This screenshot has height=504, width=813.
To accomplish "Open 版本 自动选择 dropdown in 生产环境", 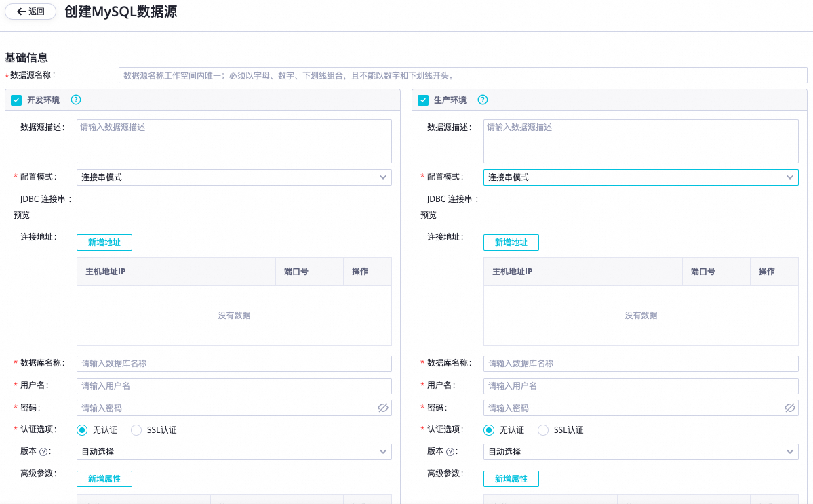I will (x=641, y=452).
